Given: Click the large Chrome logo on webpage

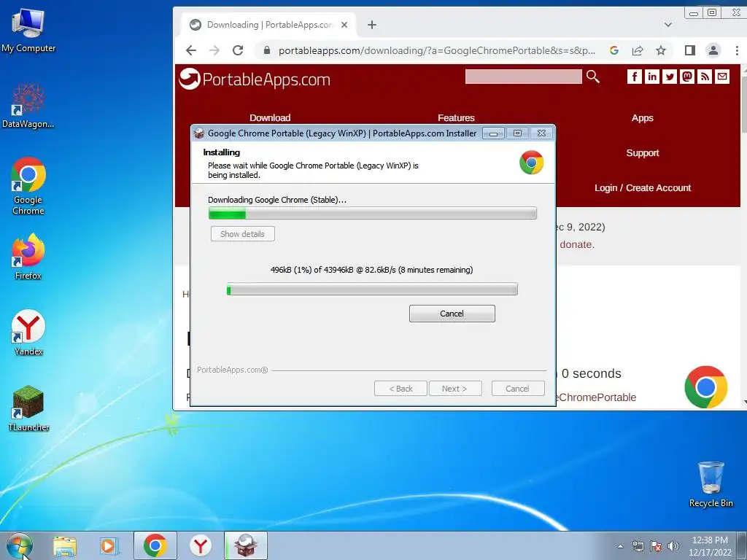Looking at the screenshot, I should pos(705,386).
